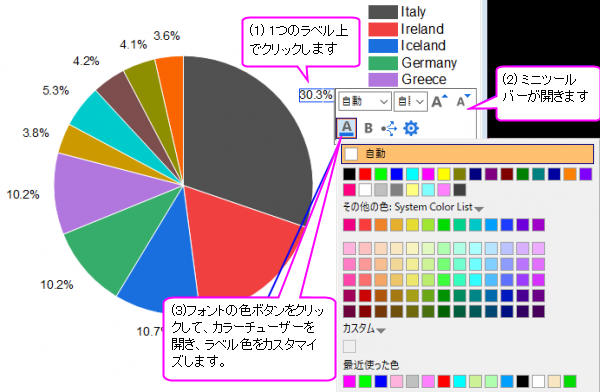Pick the pure blue swatch in basic colors row
The image size is (600, 392).
397,174
